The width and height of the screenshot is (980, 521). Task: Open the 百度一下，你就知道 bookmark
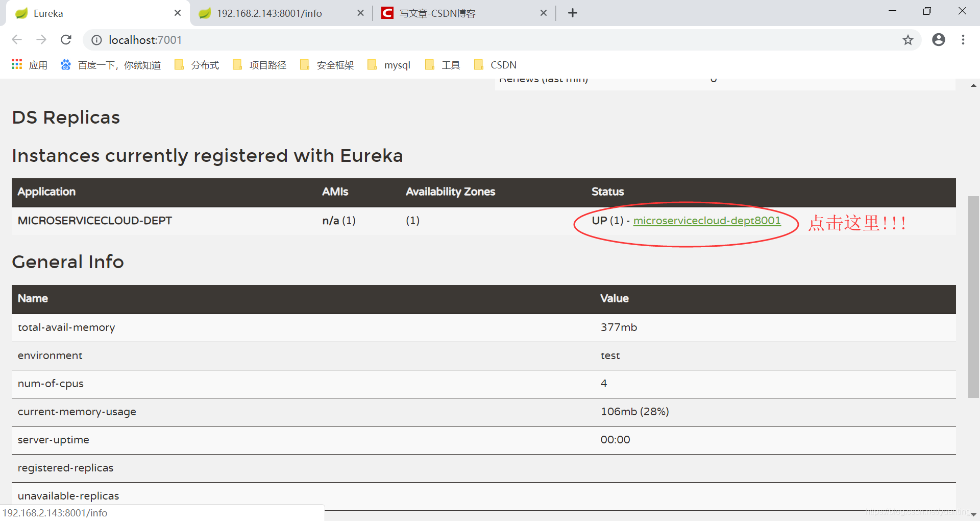(x=111, y=65)
